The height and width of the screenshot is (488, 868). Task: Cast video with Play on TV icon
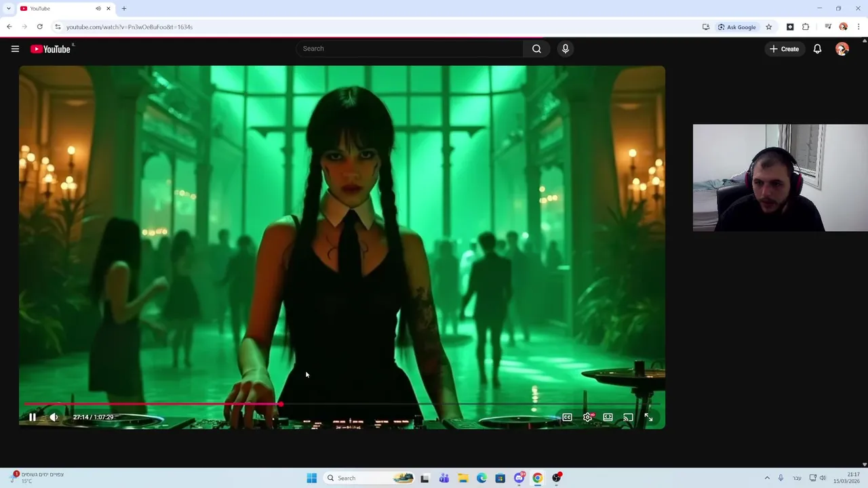pyautogui.click(x=629, y=418)
